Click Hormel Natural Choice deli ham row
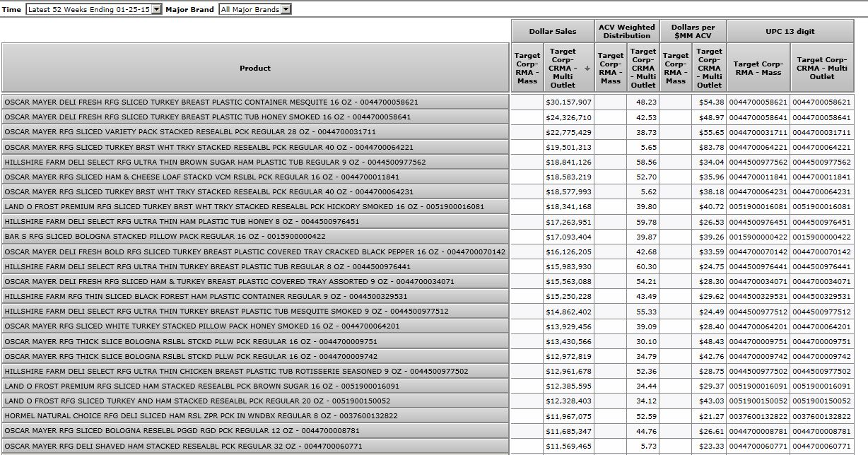The height and width of the screenshot is (455, 868). [x=255, y=416]
